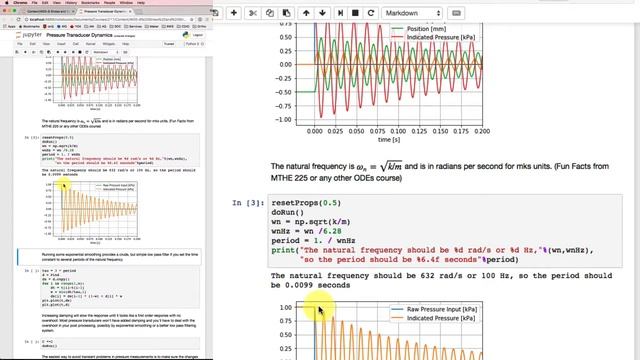Open Jupyter Help menu

tap(125, 44)
